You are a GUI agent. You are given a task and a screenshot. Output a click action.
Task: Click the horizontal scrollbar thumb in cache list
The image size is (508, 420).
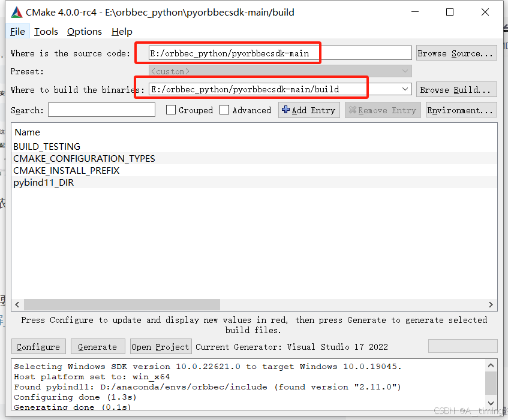(x=122, y=304)
